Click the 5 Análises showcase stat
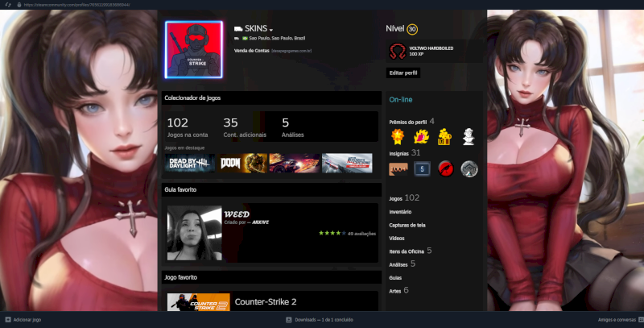Screen dimensions: 644x328 pyautogui.click(x=292, y=127)
